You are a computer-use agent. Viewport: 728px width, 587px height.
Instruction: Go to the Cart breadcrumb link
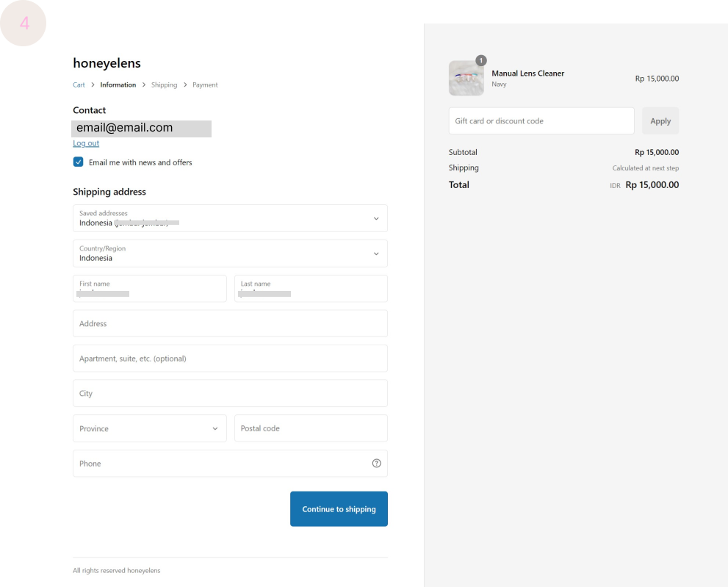79,85
